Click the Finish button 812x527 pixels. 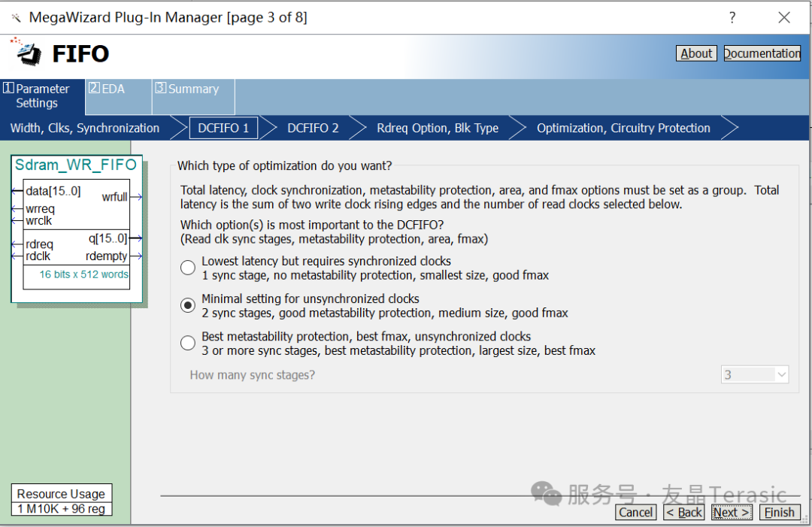point(779,512)
